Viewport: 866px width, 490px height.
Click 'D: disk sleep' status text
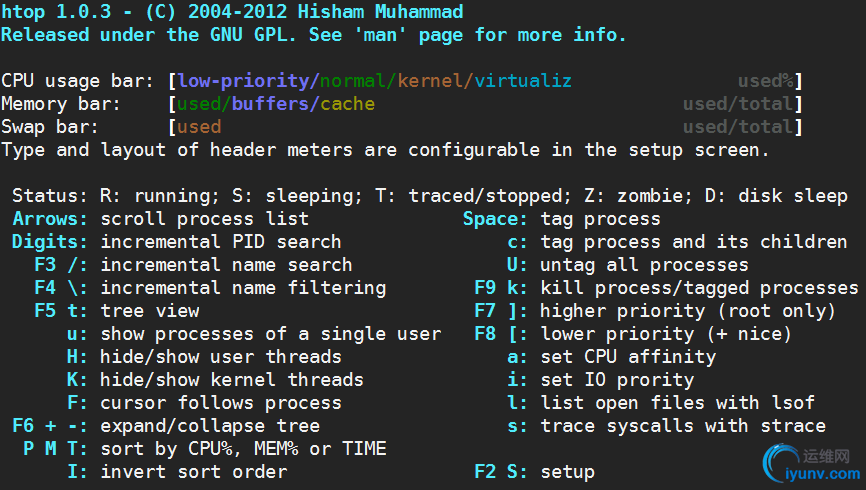click(777, 196)
